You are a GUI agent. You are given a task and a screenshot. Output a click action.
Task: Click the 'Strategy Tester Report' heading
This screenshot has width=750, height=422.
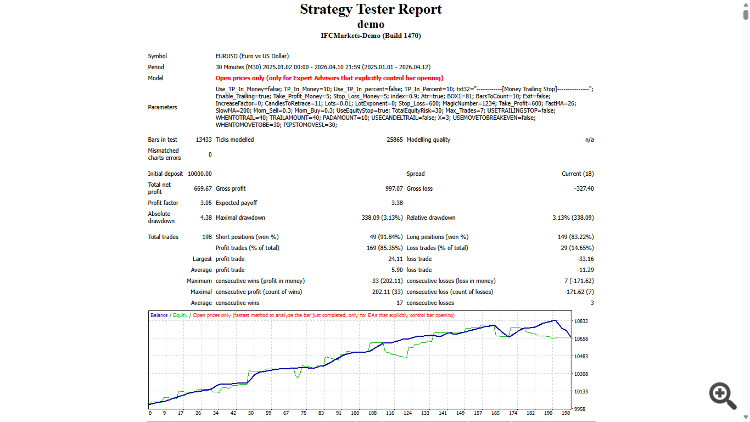coord(371,9)
